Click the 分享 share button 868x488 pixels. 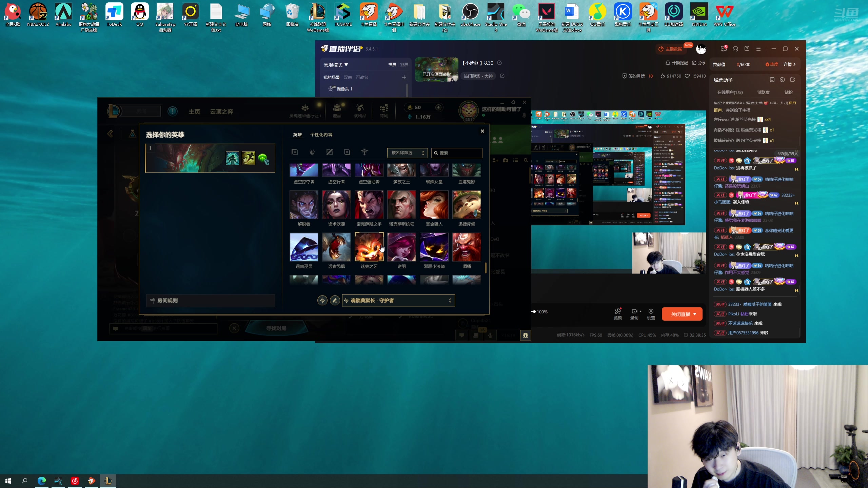(699, 63)
